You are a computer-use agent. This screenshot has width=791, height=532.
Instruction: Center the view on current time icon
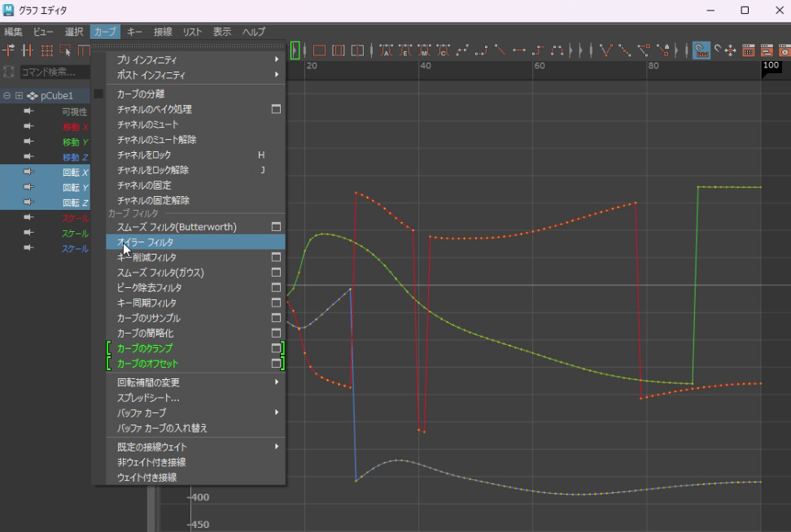(x=357, y=50)
